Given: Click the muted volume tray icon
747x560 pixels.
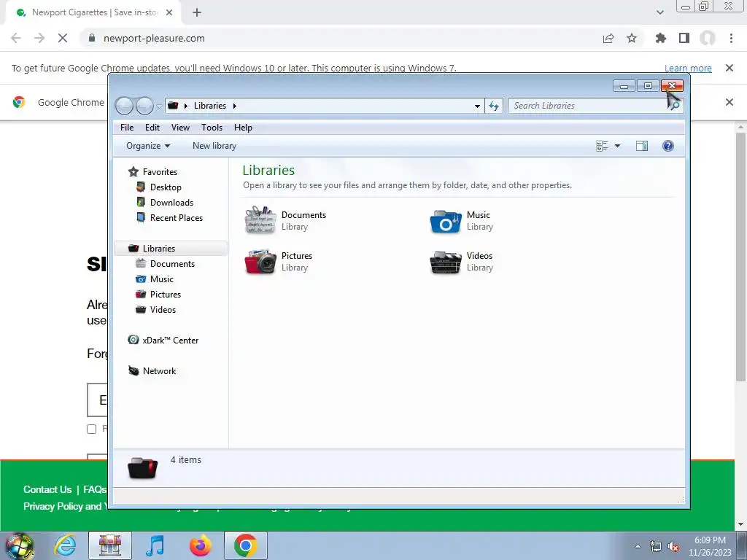Looking at the screenshot, I should pyautogui.click(x=673, y=547).
